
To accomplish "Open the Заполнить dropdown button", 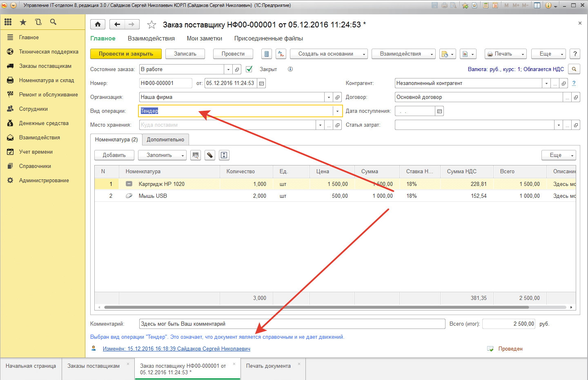I will [162, 155].
